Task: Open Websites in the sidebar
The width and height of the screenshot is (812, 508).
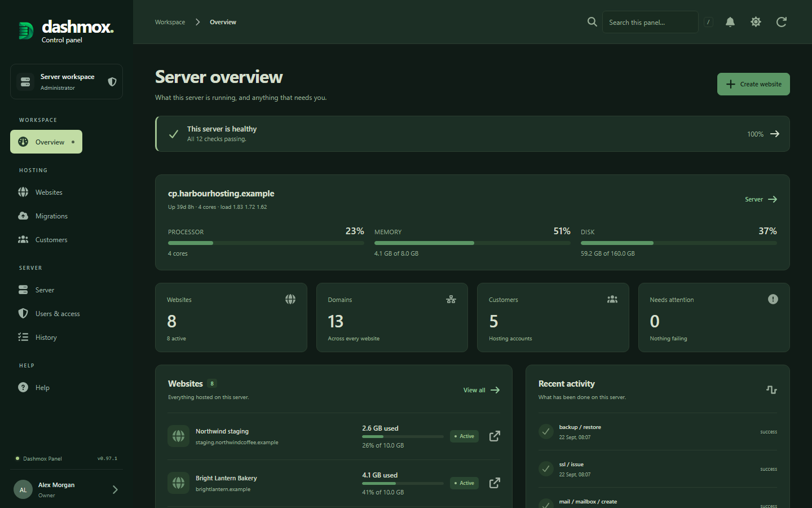Action: [x=67, y=192]
